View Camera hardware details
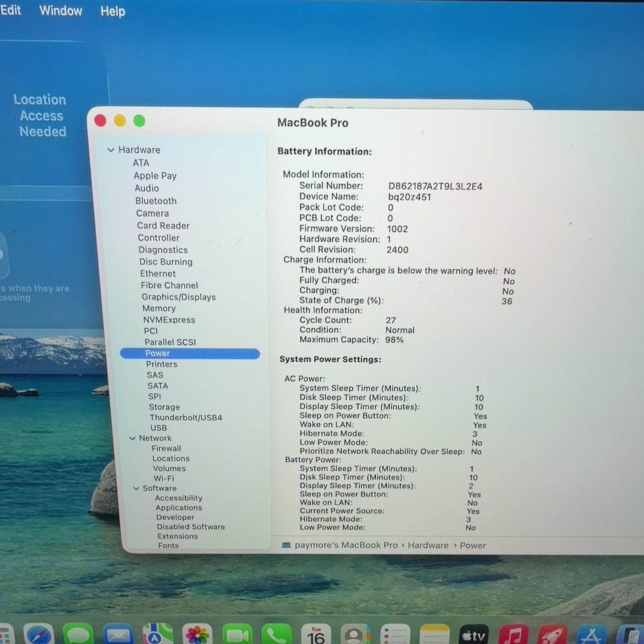The image size is (644, 644). coord(152,213)
